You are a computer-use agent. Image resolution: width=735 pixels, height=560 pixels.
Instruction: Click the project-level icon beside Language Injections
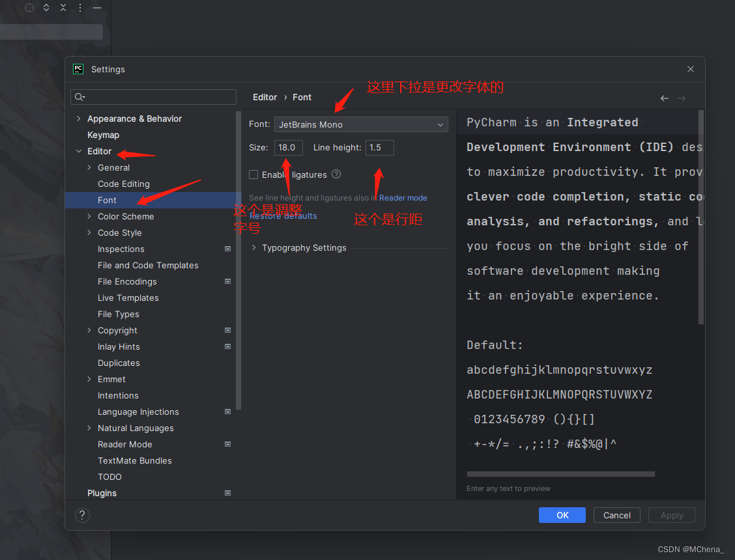click(228, 412)
